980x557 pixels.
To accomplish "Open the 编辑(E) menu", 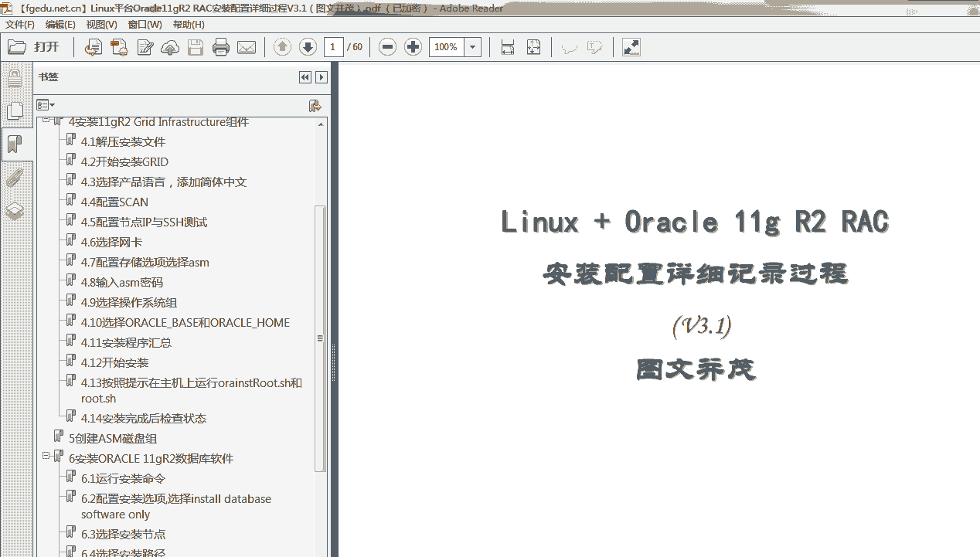I will (x=60, y=25).
